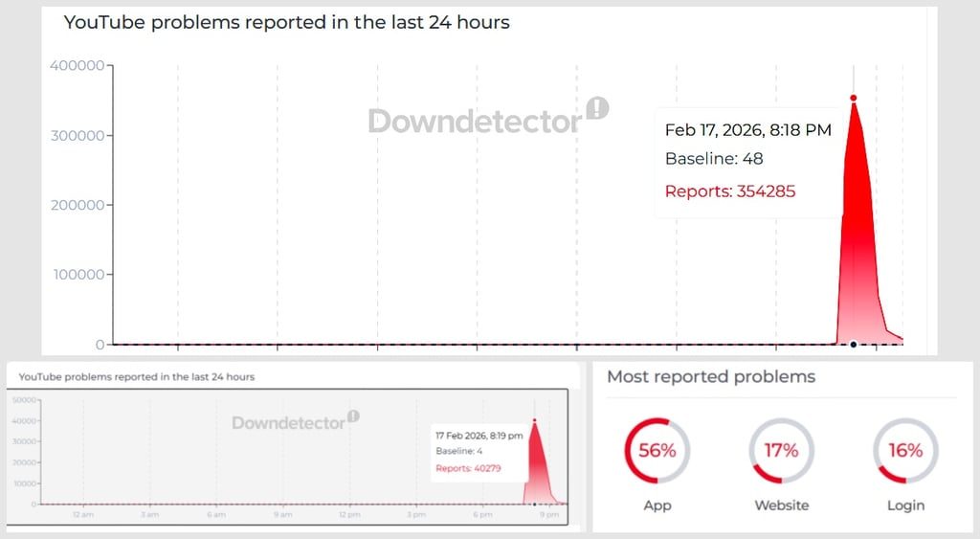Image resolution: width=980 pixels, height=539 pixels.
Task: Click the top chart title heading
Action: tap(287, 23)
